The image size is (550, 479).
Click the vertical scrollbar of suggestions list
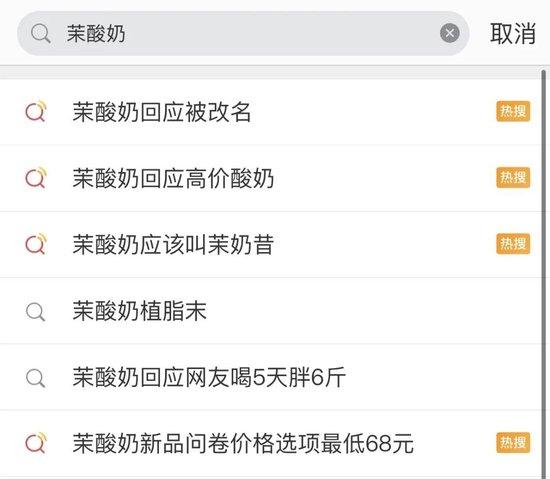pyautogui.click(x=543, y=274)
